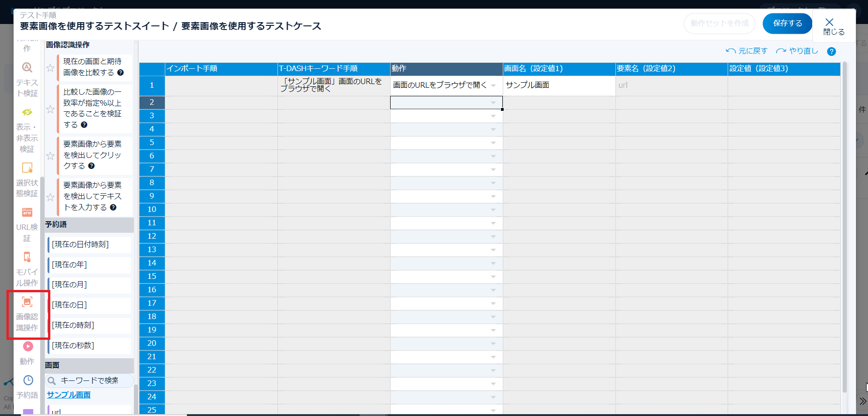Open the 動作 dropdown in row 2
The width and height of the screenshot is (868, 416).
493,103
